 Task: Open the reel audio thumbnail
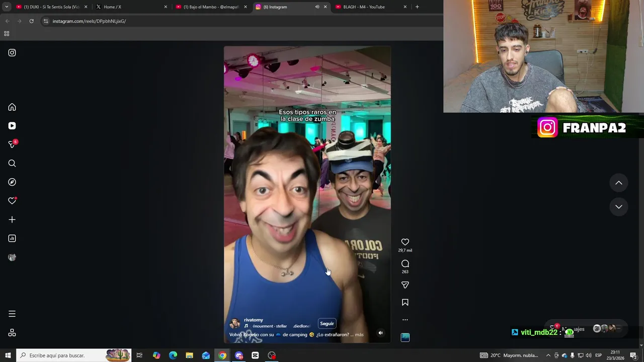[x=405, y=337]
